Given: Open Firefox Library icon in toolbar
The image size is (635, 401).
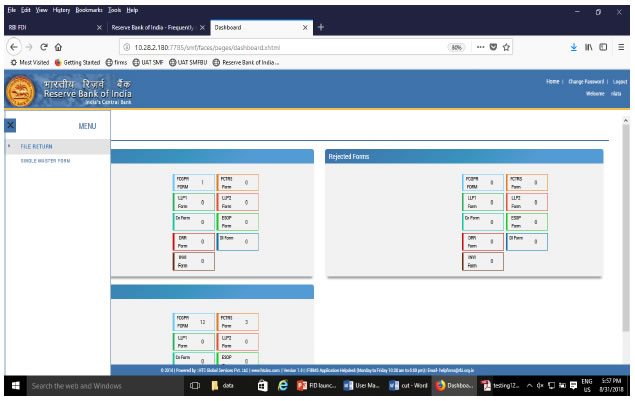Looking at the screenshot, I should pyautogui.click(x=589, y=46).
